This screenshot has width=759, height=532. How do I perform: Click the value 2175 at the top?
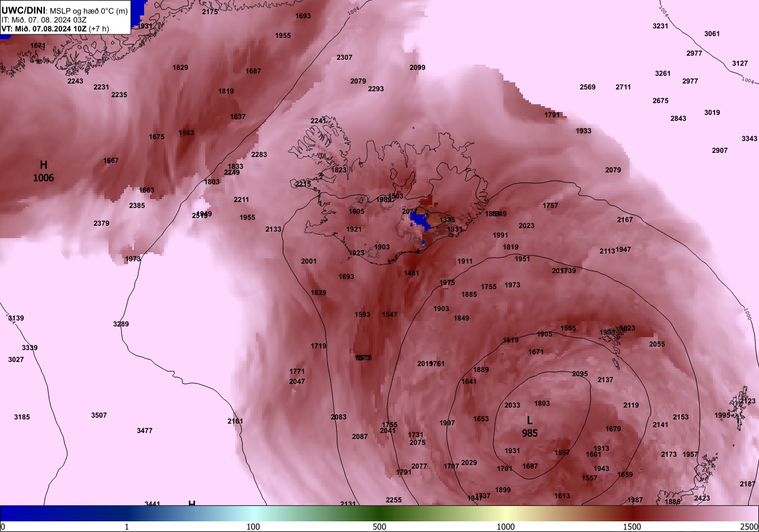tap(210, 12)
